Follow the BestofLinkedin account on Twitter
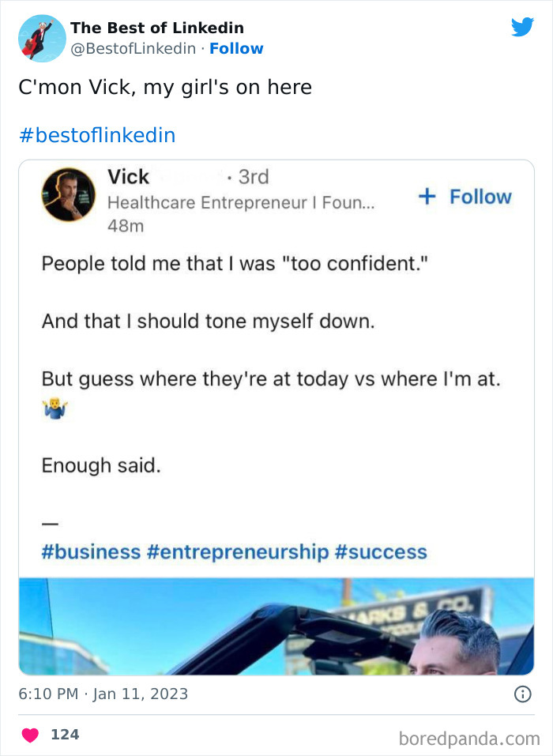 tap(236, 48)
